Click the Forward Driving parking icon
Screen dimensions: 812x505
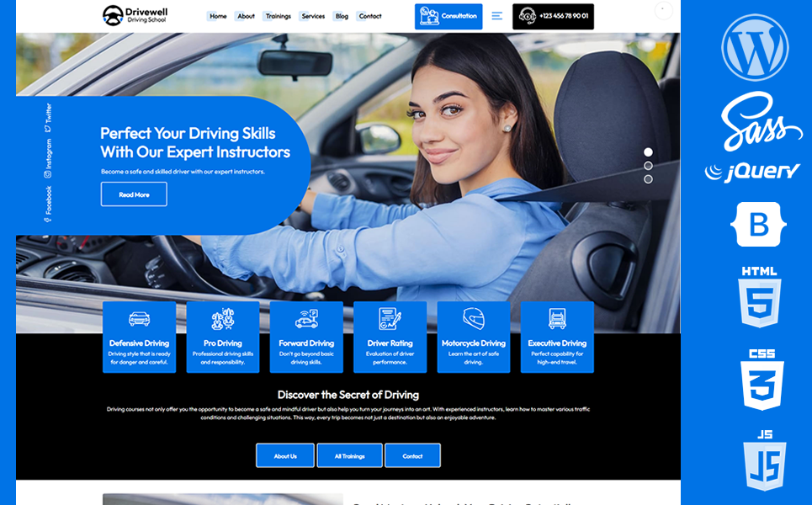click(x=306, y=319)
